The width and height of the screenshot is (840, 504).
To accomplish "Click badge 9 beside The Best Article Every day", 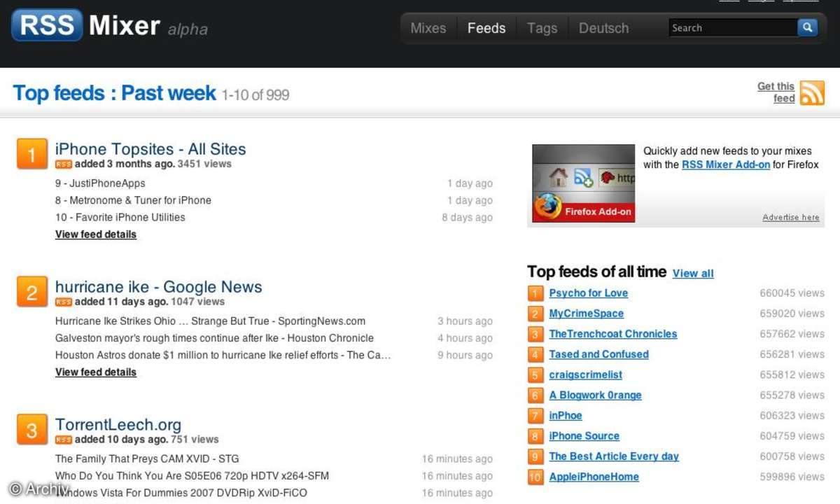I will (x=535, y=456).
